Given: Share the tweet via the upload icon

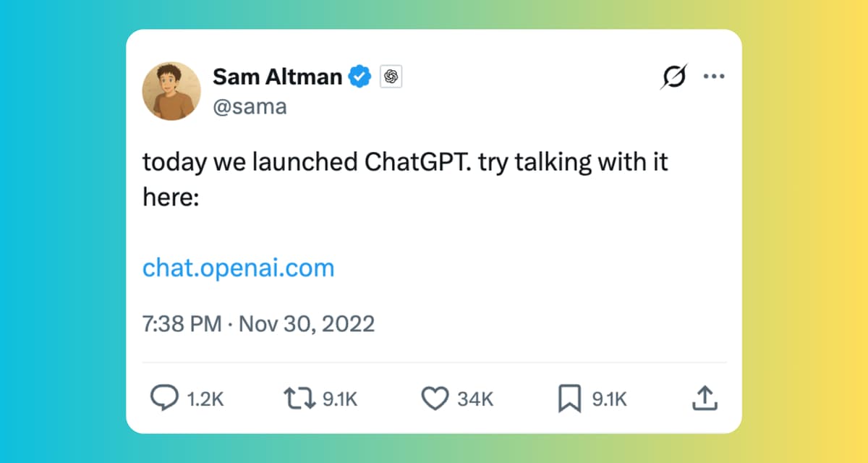Looking at the screenshot, I should coord(705,397).
